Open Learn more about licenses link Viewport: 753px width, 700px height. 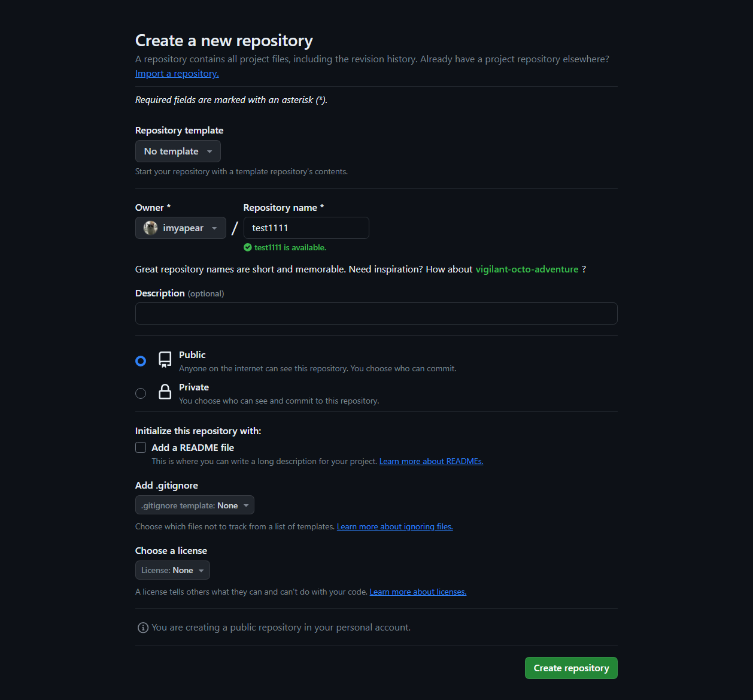(418, 592)
